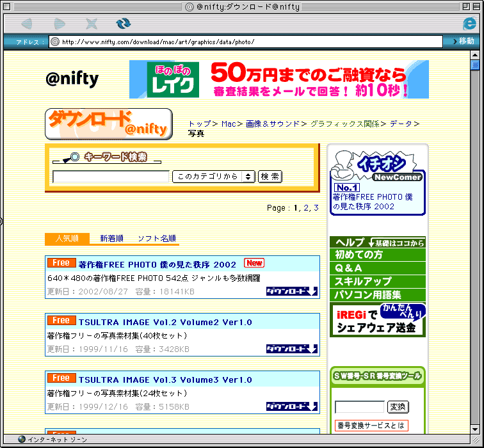Click the Forward arrow in toolbar
This screenshot has width=484, height=448.
[x=60, y=24]
